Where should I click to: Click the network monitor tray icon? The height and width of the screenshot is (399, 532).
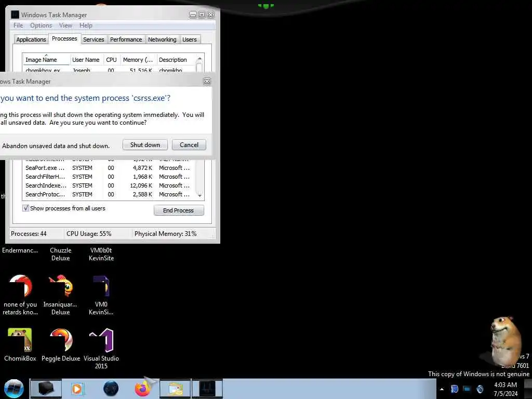click(467, 389)
